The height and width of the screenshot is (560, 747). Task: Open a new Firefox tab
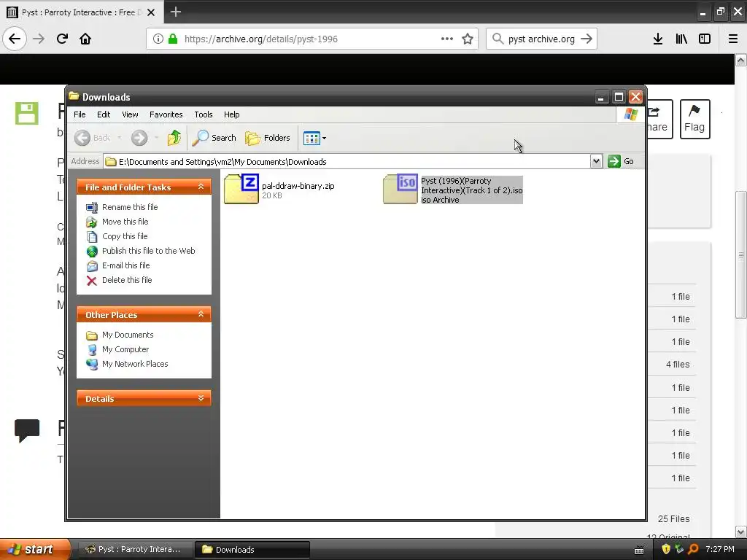(176, 12)
